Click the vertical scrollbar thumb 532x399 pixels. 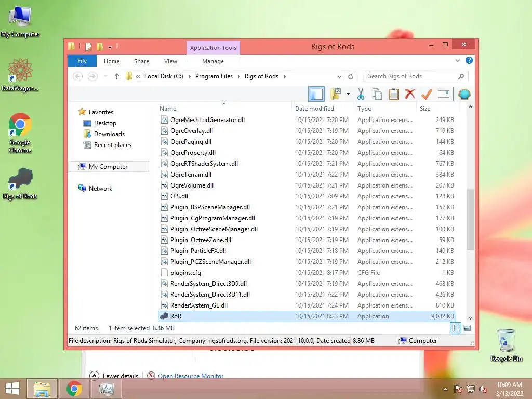pyautogui.click(x=470, y=220)
